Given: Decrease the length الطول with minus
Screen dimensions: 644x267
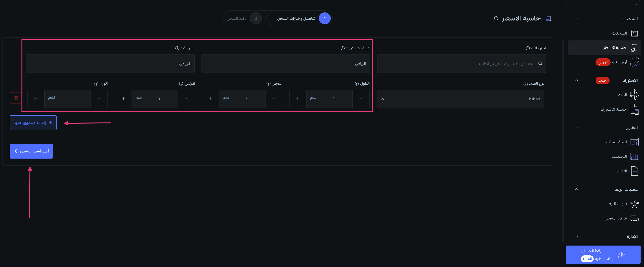Looking at the screenshot, I should point(361,99).
